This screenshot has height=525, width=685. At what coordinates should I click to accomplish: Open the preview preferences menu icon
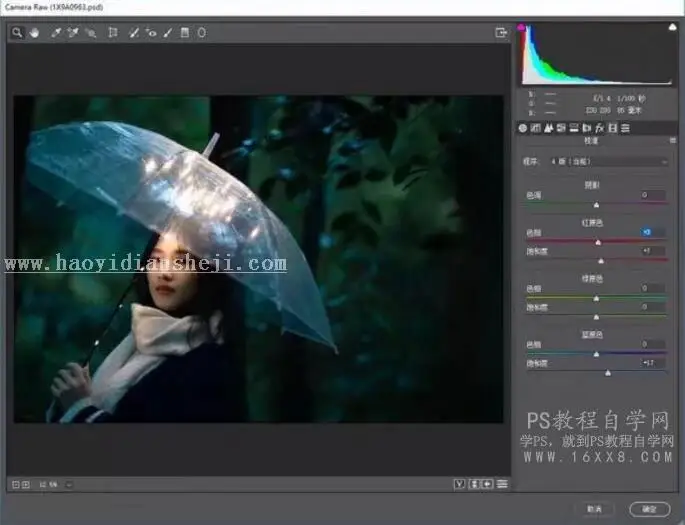tap(502, 484)
